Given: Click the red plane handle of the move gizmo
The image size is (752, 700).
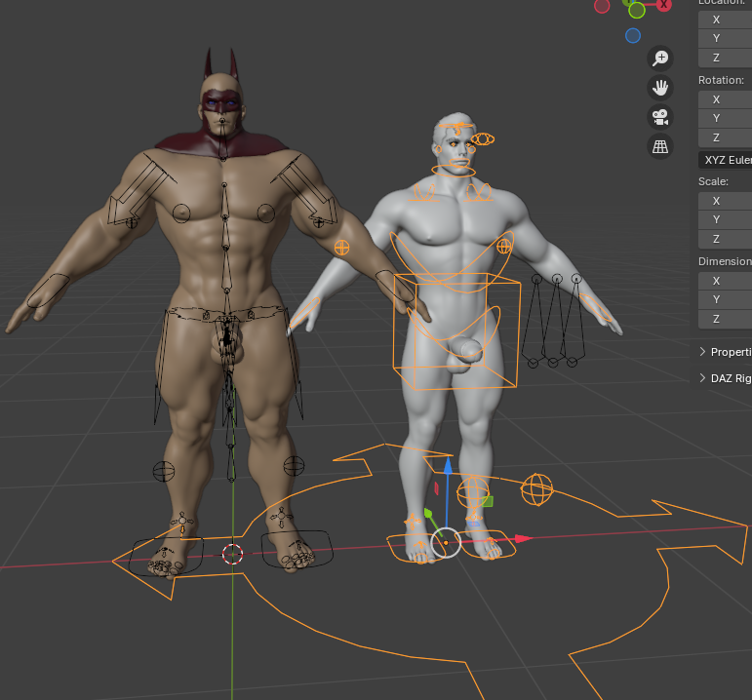Looking at the screenshot, I should coord(436,488).
